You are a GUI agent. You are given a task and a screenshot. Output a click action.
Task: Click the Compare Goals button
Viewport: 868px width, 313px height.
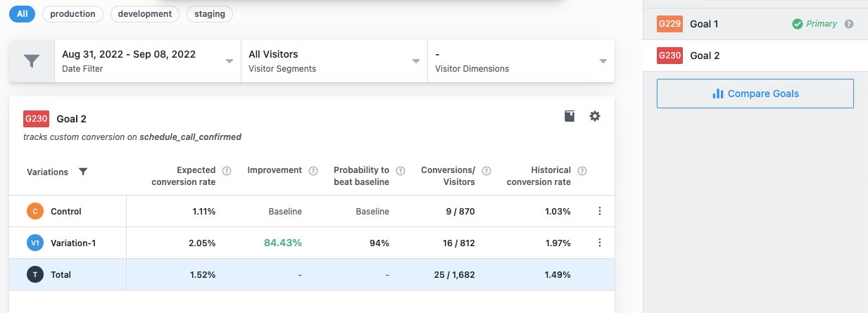click(755, 94)
